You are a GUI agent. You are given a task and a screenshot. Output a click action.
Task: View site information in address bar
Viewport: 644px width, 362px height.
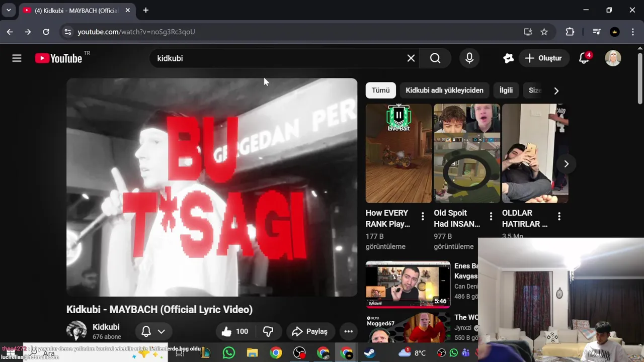coord(67,32)
